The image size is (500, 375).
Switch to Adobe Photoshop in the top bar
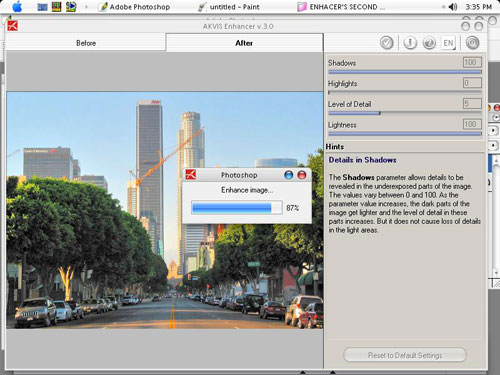click(x=135, y=7)
